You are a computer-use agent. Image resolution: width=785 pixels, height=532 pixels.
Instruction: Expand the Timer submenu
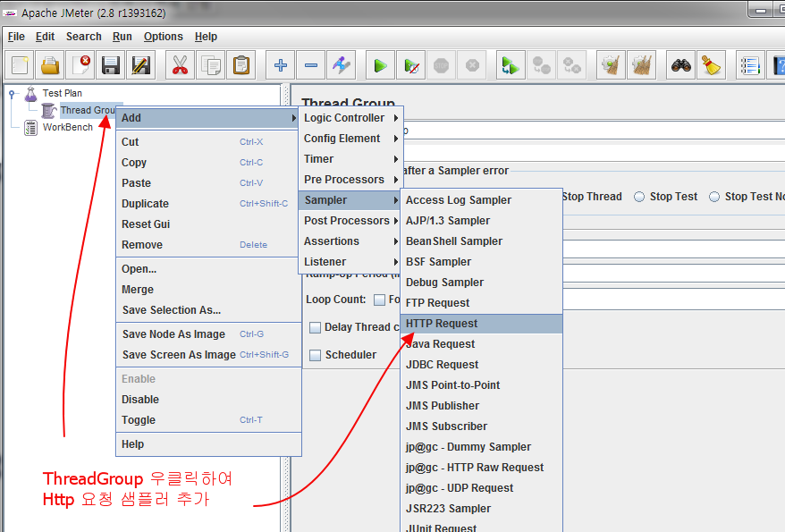(x=350, y=158)
